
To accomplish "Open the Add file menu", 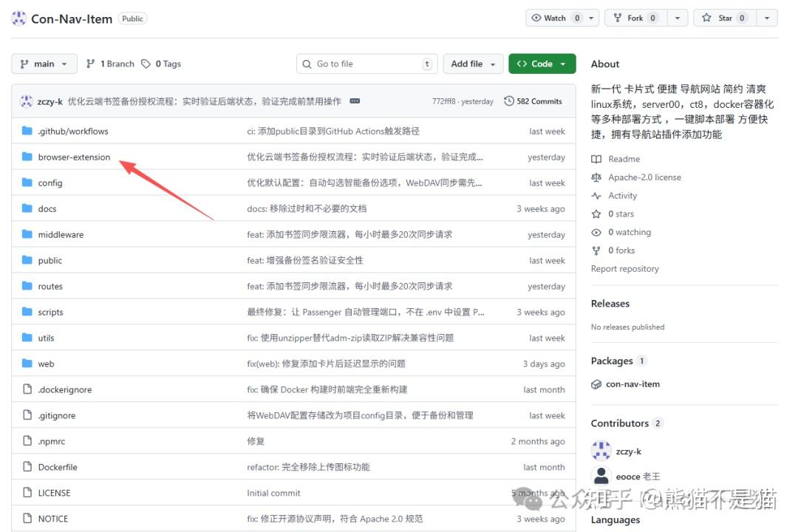I will pyautogui.click(x=474, y=64).
